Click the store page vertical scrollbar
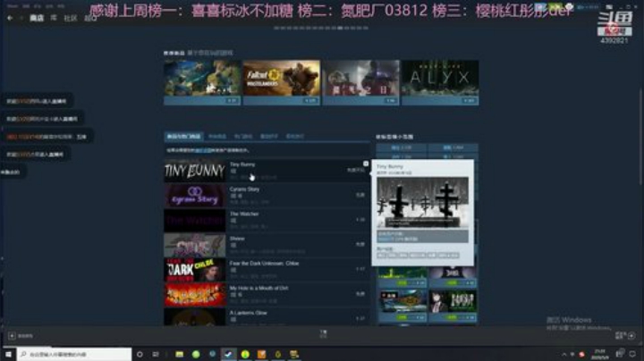 pos(640,136)
